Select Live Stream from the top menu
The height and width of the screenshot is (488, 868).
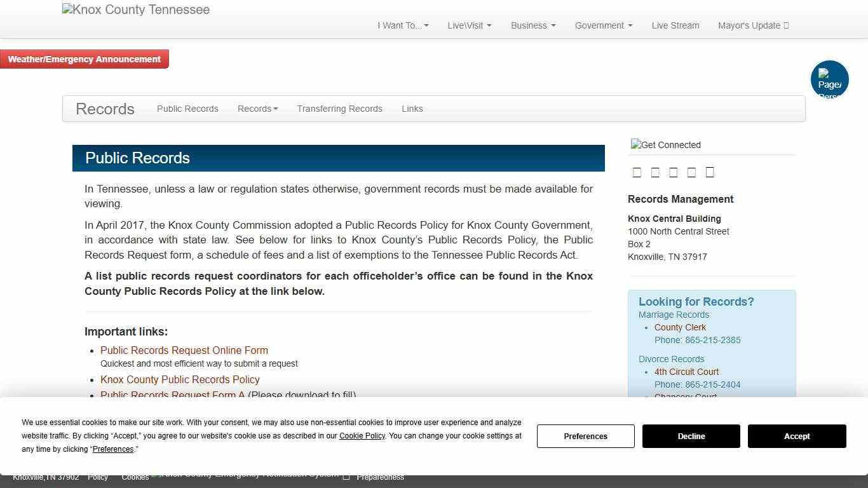tap(675, 25)
